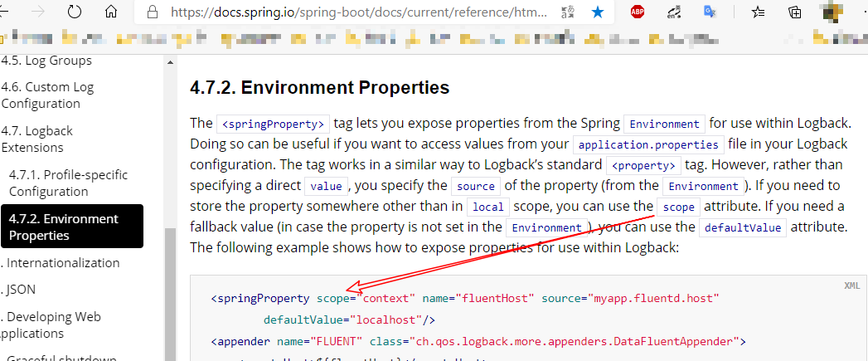Click the 'XML' label on code block

click(x=852, y=285)
